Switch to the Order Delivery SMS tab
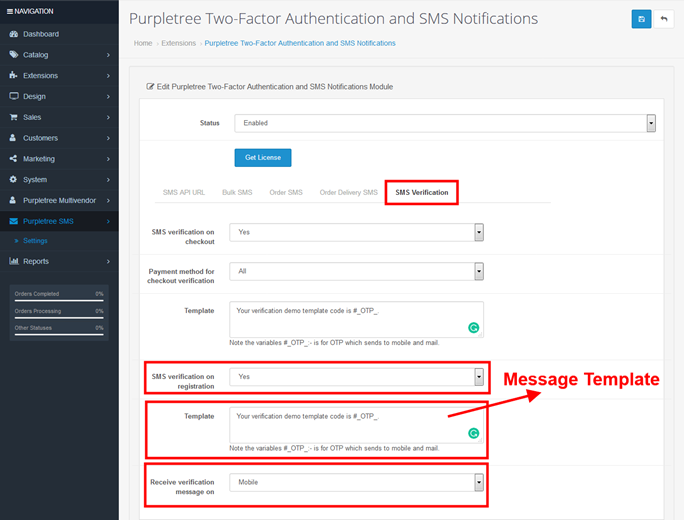This screenshot has width=684, height=520. click(x=349, y=192)
